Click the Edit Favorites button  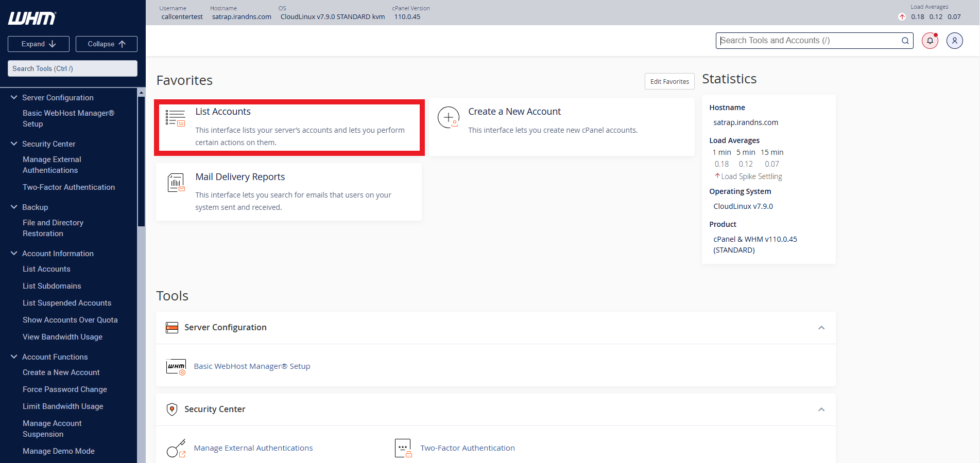pos(669,81)
